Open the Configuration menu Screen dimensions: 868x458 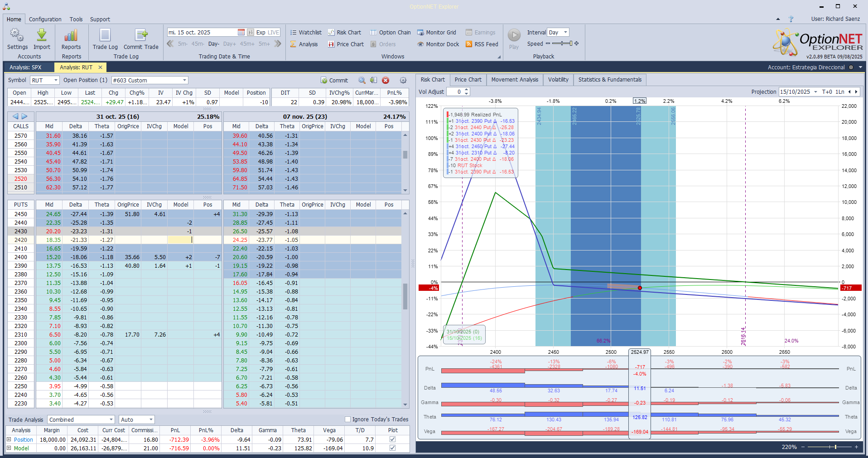(45, 19)
